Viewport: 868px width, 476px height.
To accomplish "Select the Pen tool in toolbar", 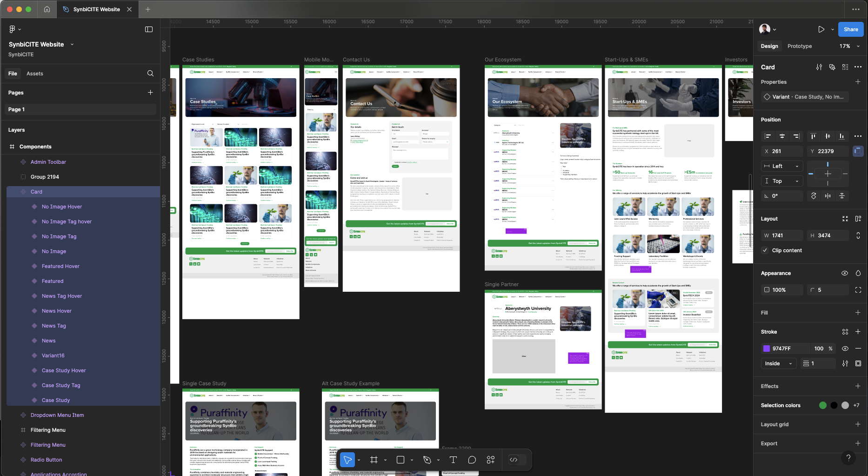I will click(427, 460).
